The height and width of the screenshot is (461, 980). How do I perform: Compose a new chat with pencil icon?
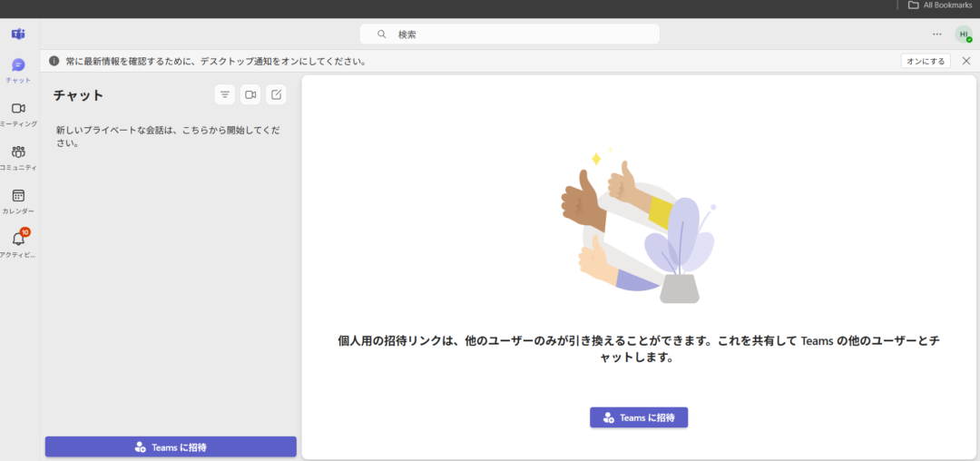point(276,94)
